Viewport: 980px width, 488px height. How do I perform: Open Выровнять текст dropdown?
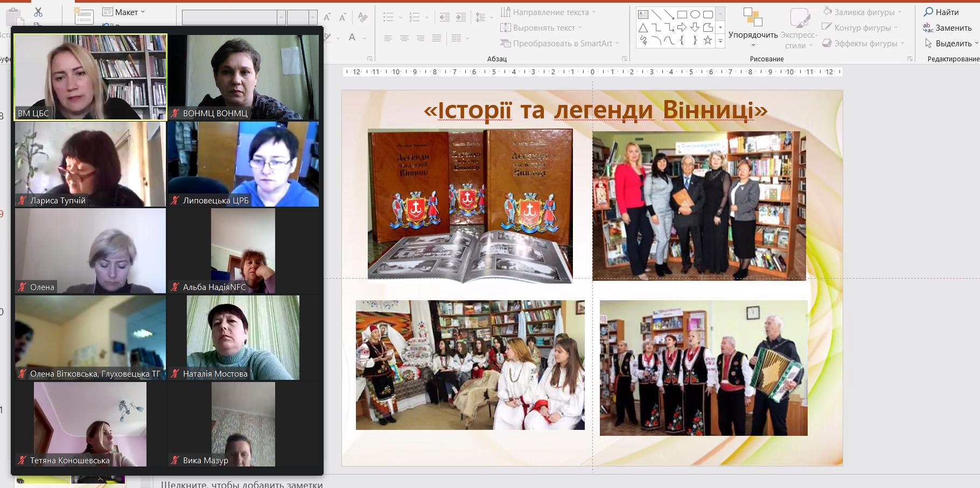tap(541, 27)
